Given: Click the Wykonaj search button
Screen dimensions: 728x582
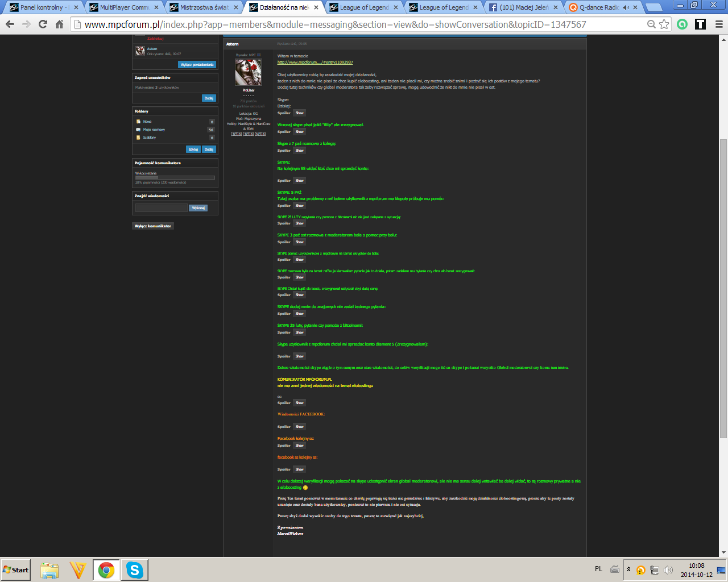Looking at the screenshot, I should coord(198,208).
